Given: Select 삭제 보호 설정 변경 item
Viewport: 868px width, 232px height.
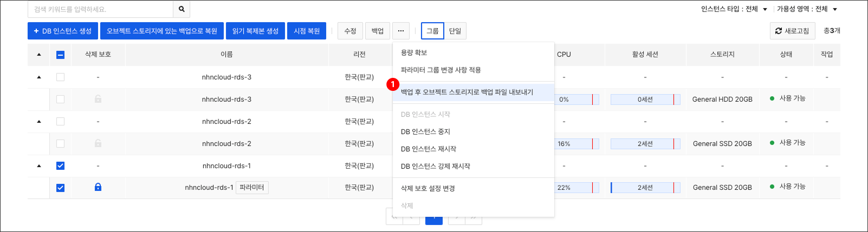Looking at the screenshot, I should click(x=474, y=188).
